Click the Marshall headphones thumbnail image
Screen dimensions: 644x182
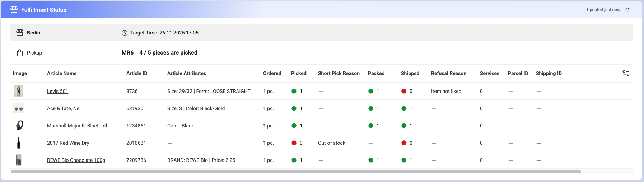[x=19, y=125]
